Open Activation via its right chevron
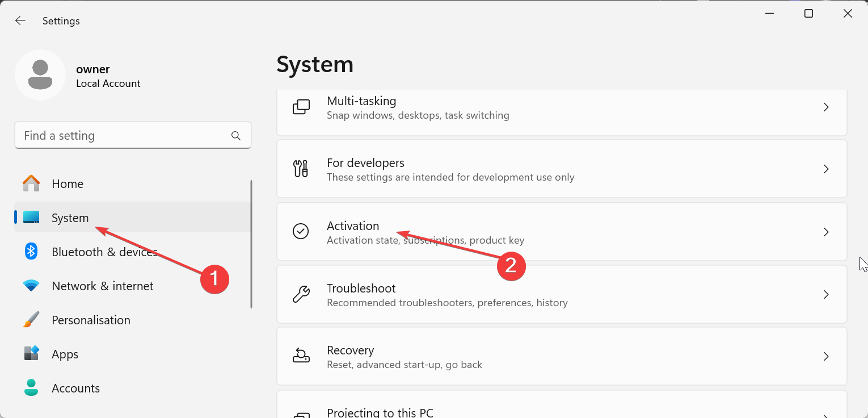 coord(826,232)
